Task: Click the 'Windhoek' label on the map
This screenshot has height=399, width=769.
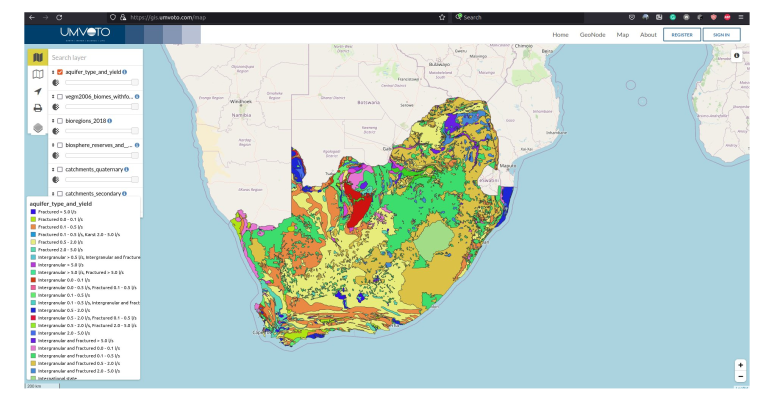Action: [x=241, y=101]
